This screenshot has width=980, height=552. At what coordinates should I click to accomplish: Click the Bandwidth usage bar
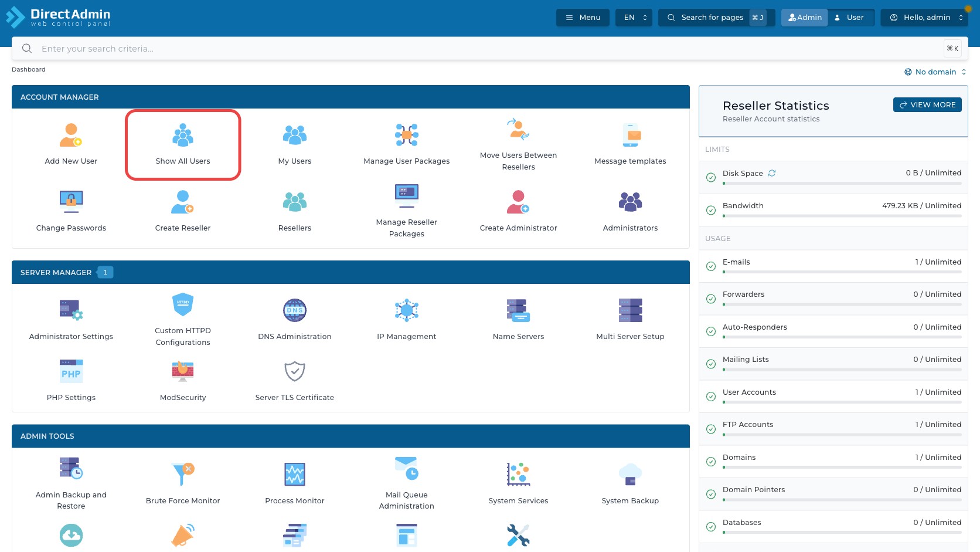pyautogui.click(x=842, y=216)
